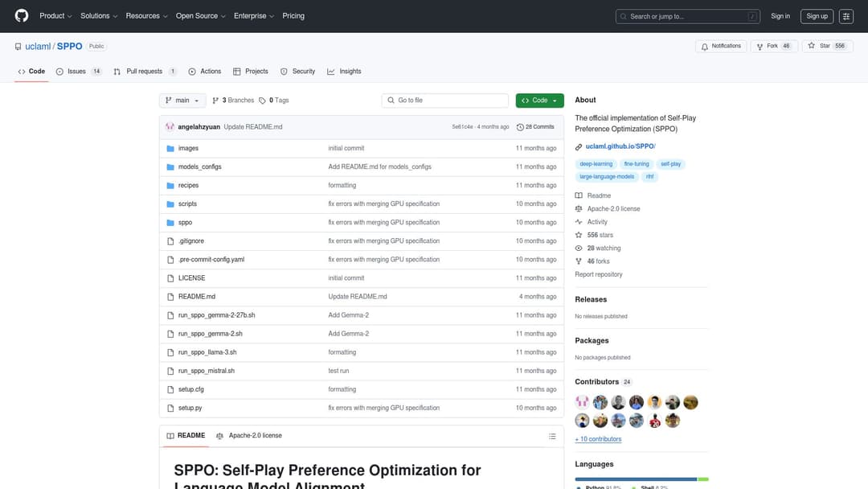Image resolution: width=868 pixels, height=489 pixels.
Task: Click the branches icon beside 3 Branches
Action: (215, 101)
